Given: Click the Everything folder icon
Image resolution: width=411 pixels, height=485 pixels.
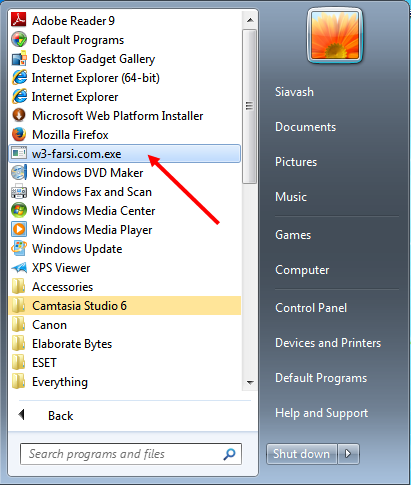Looking at the screenshot, I should [x=18, y=381].
